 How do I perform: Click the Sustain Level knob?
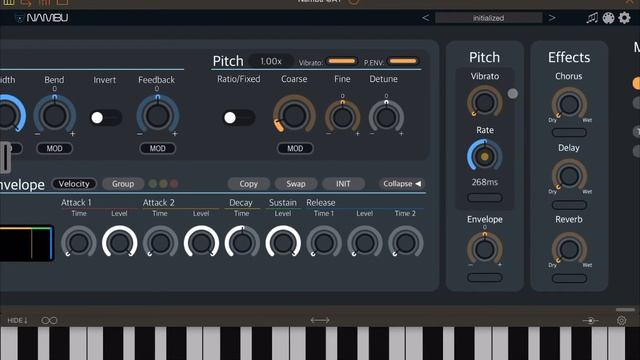click(283, 243)
